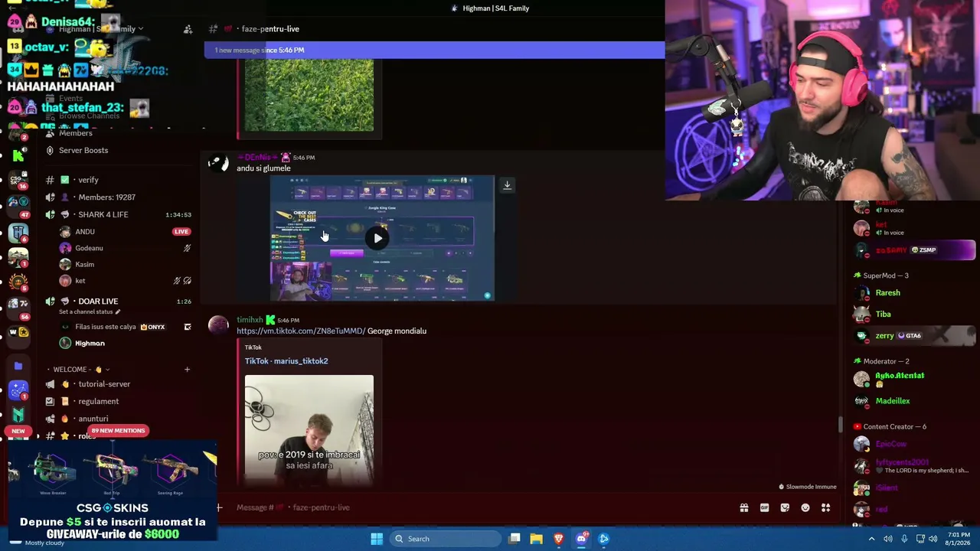The image size is (980, 551).
Task: Open timihxh's username in chat
Action: point(250,320)
